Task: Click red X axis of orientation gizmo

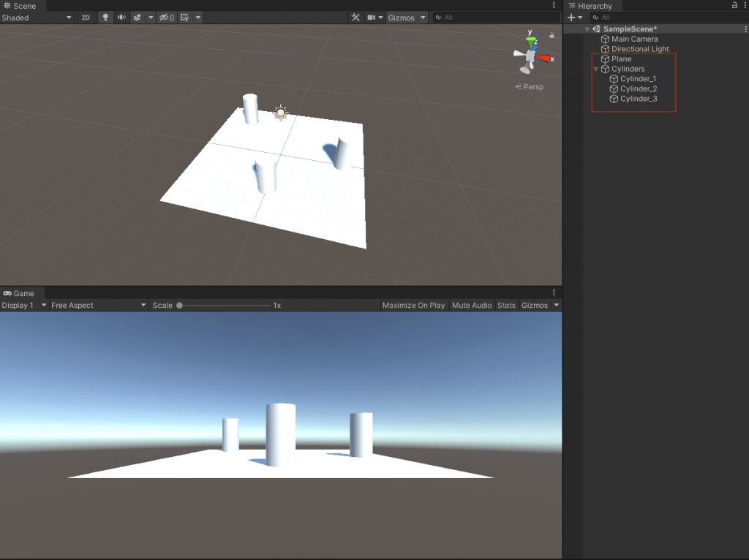Action: click(544, 58)
